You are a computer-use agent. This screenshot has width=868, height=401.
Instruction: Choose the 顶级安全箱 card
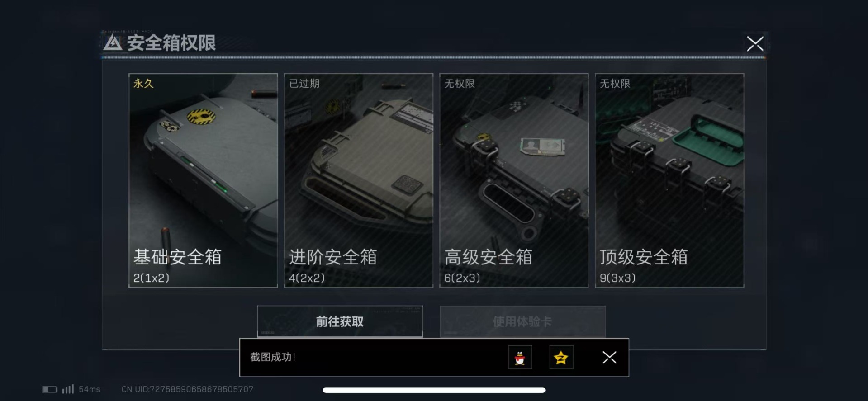point(669,180)
